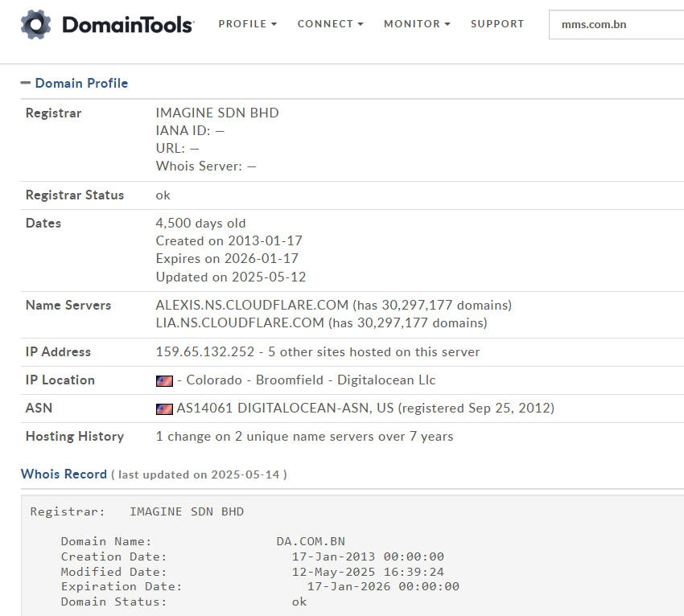684x616 pixels.
Task: Click the Creation Date 17-Jan-2013 value
Action: tap(368, 556)
